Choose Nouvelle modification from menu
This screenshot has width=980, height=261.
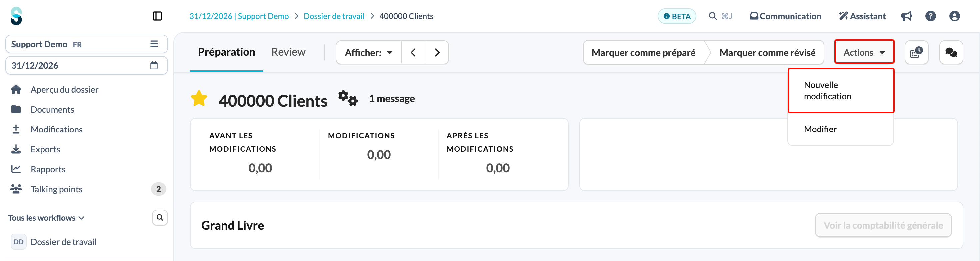[x=840, y=91]
